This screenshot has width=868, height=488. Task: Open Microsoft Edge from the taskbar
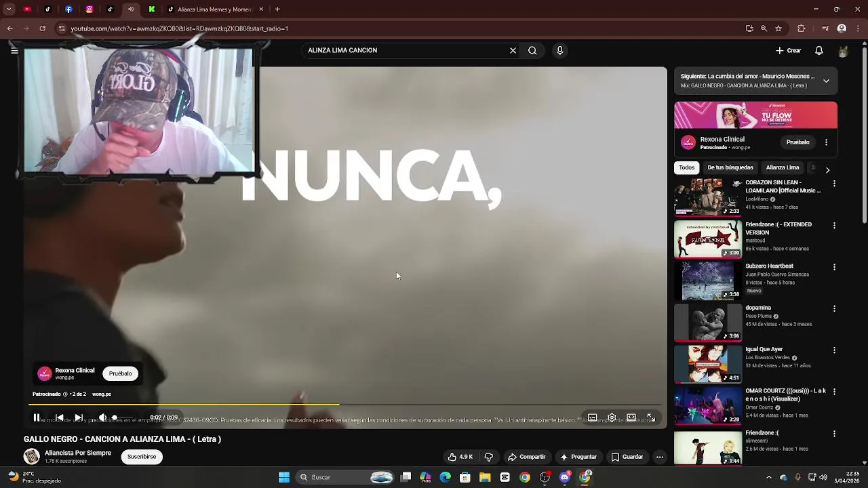coord(446,477)
